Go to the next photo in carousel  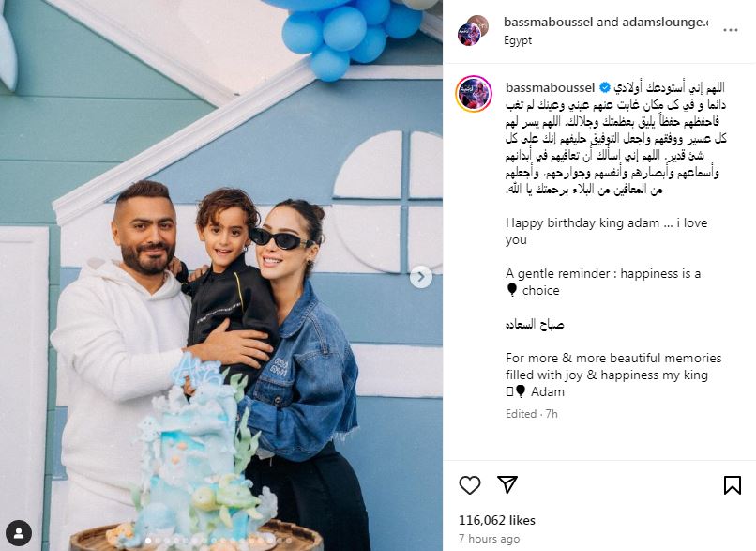(421, 277)
